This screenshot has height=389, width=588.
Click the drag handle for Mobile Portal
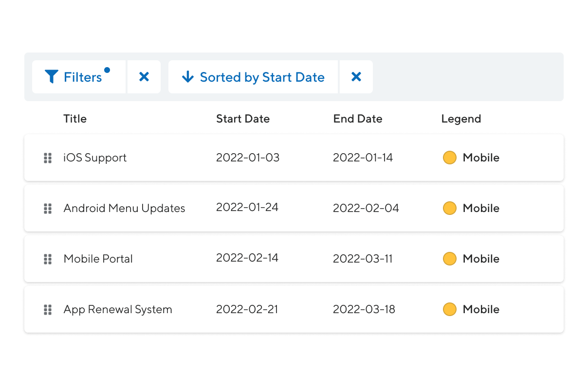[x=48, y=259]
